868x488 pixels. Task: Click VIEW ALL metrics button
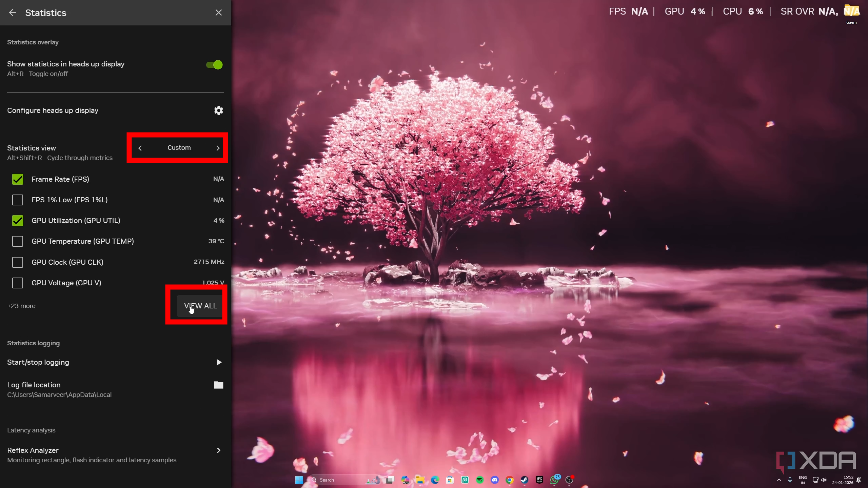pyautogui.click(x=200, y=306)
